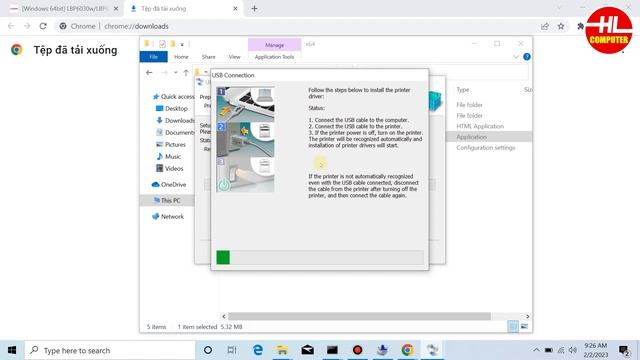This screenshot has width=640, height=360.
Task: Close the Tệp đã tải xuống tab
Action: coord(236,9)
